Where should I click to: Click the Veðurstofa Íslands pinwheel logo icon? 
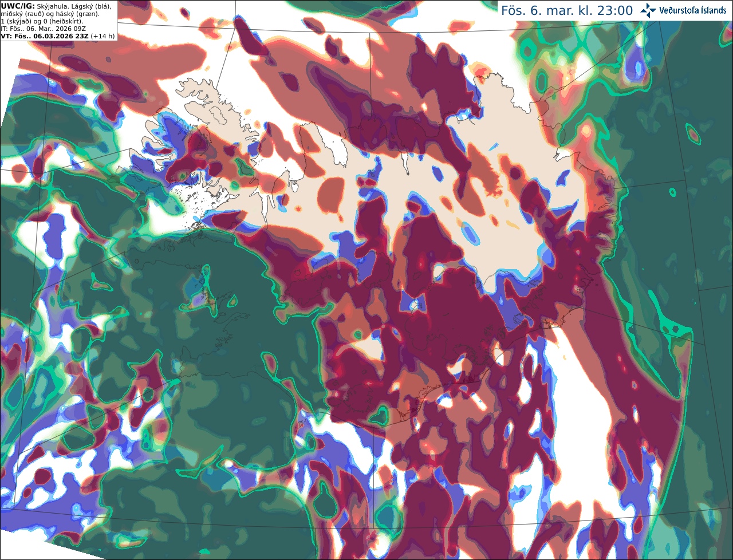[648, 10]
